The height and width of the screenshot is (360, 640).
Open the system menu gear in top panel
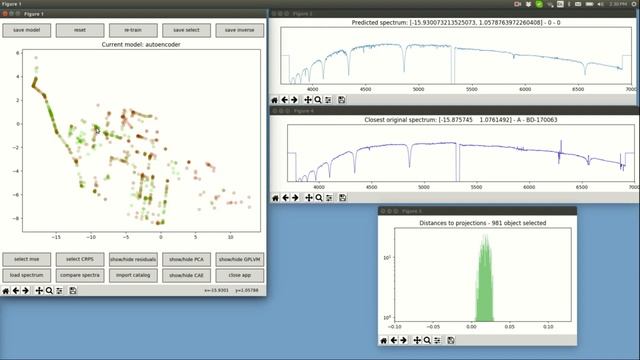click(634, 4)
